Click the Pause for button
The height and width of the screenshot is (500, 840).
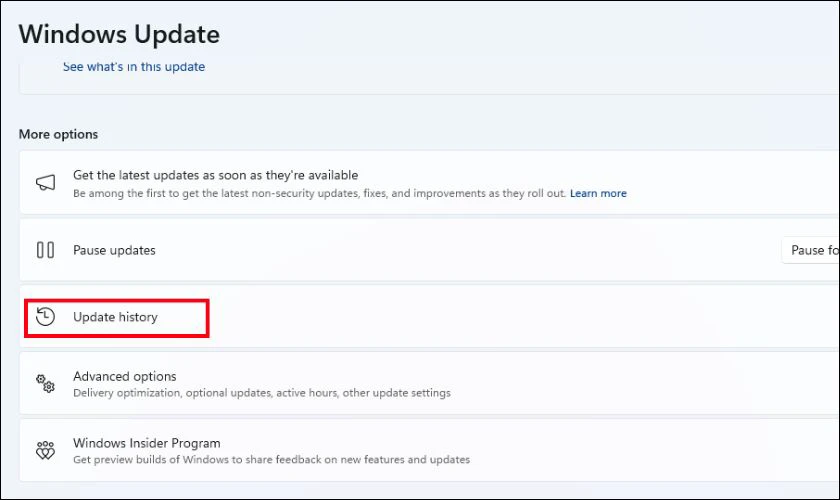pyautogui.click(x=811, y=250)
